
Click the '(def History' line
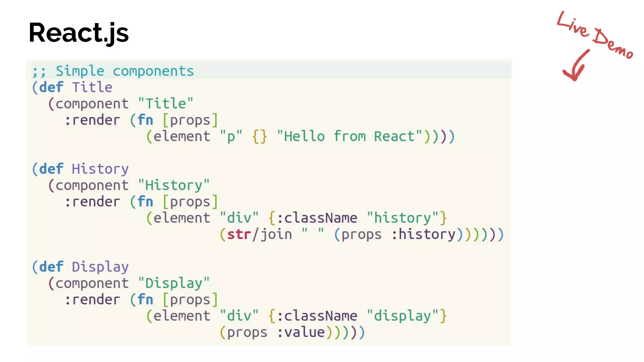(x=80, y=169)
